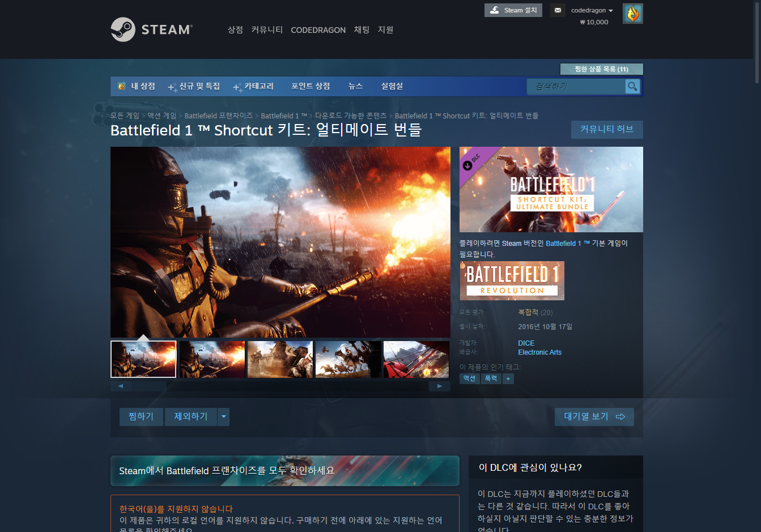Open the mail envelope notifications icon

pyautogui.click(x=558, y=10)
